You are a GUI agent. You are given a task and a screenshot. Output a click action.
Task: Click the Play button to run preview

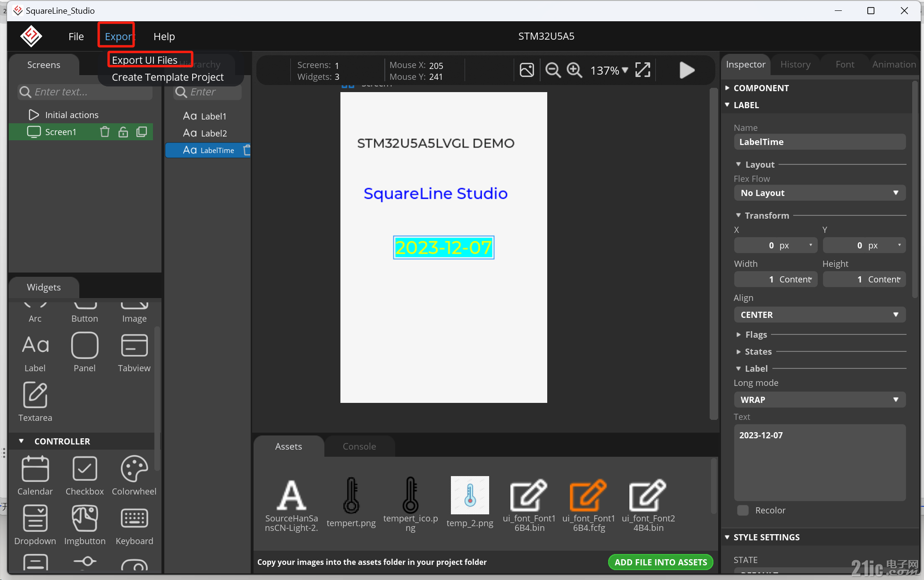(687, 70)
